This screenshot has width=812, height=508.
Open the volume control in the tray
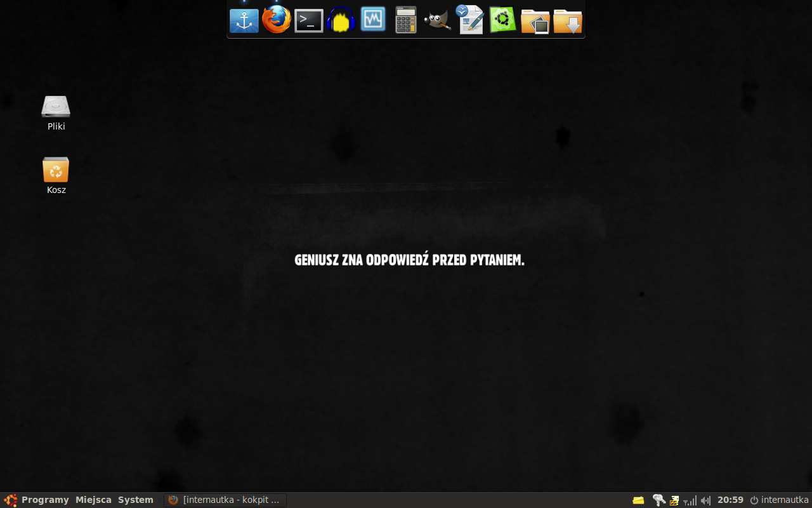point(705,500)
